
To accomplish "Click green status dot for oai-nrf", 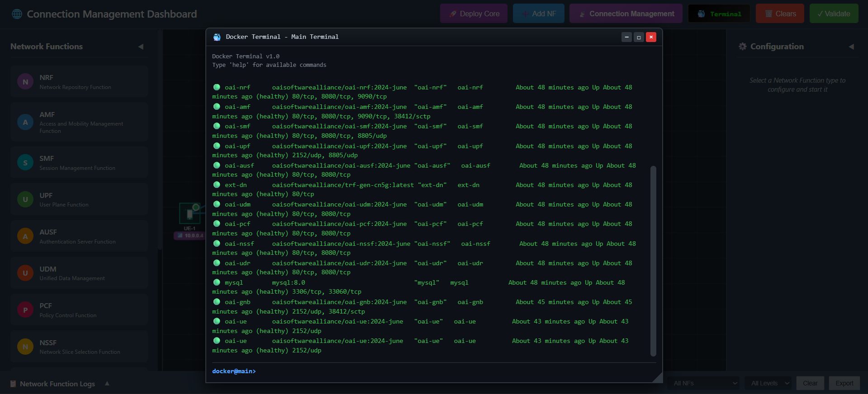I will coord(217,87).
